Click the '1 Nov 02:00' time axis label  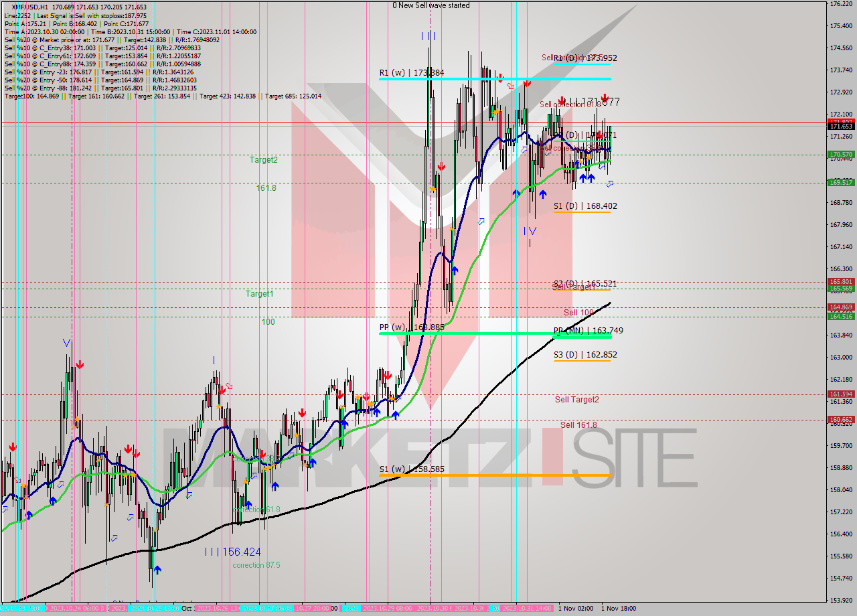[576, 609]
